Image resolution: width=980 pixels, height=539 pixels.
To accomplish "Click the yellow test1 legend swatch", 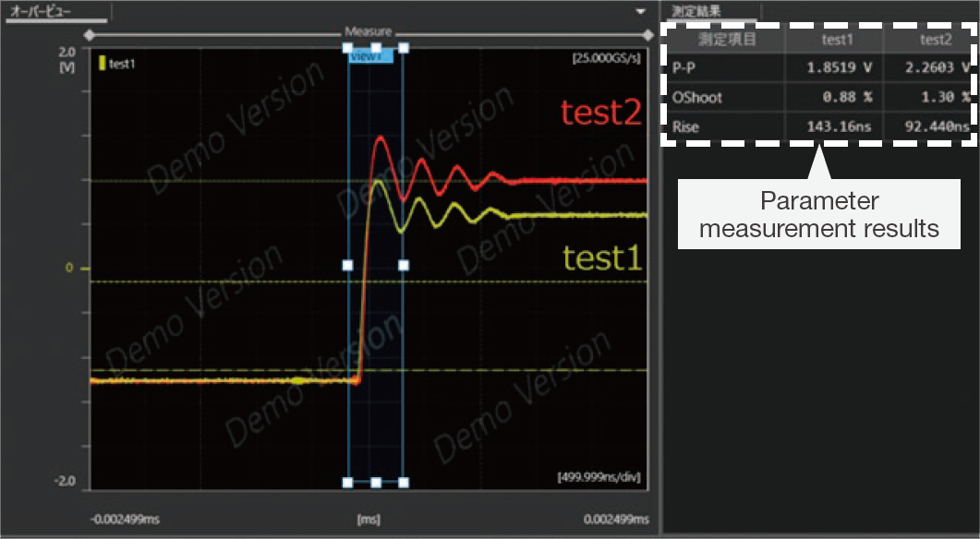I will click(x=102, y=64).
